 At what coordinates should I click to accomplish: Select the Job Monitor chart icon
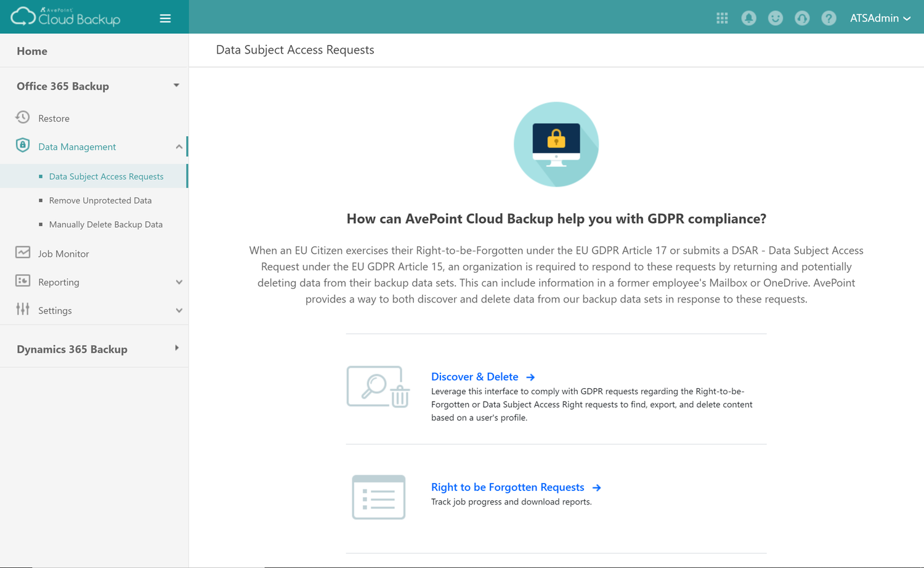(x=23, y=253)
